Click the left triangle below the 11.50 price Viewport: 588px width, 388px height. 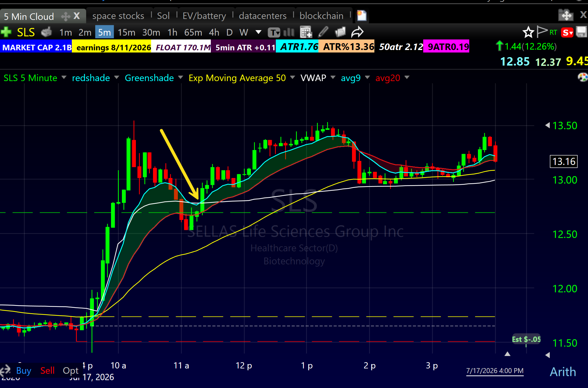pyautogui.click(x=548, y=355)
